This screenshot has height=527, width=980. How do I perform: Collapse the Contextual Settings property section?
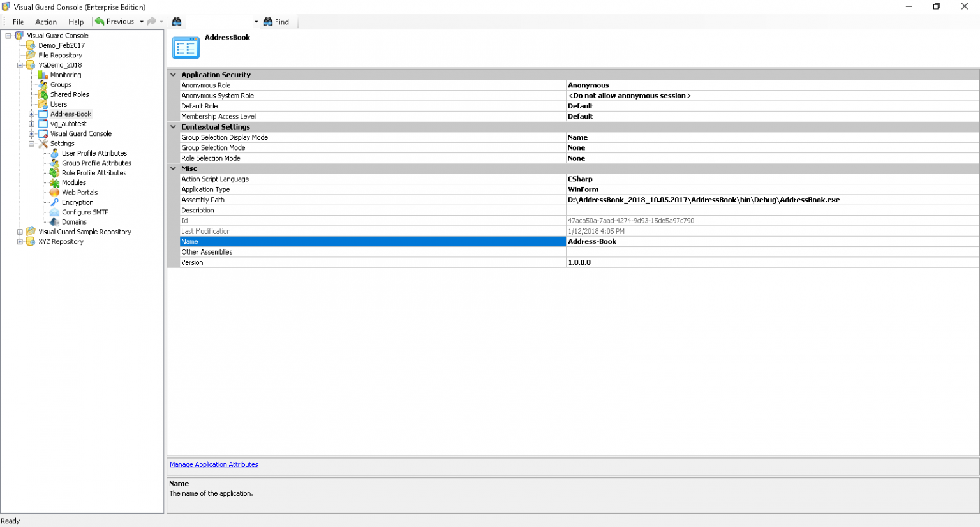coord(173,127)
